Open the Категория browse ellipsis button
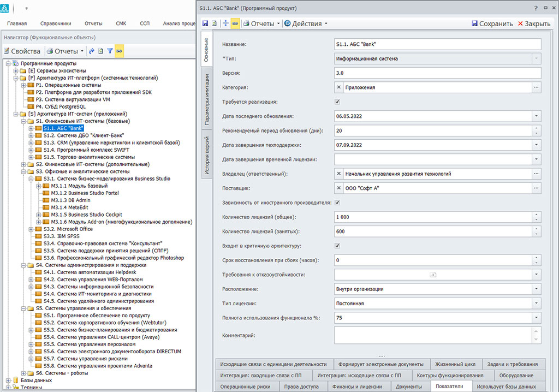559x392 pixels. point(536,87)
